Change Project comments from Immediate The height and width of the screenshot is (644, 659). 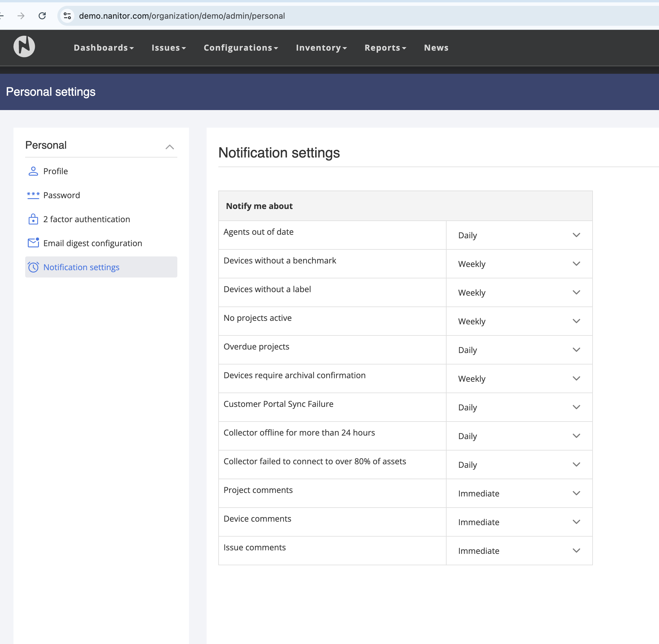tap(519, 494)
